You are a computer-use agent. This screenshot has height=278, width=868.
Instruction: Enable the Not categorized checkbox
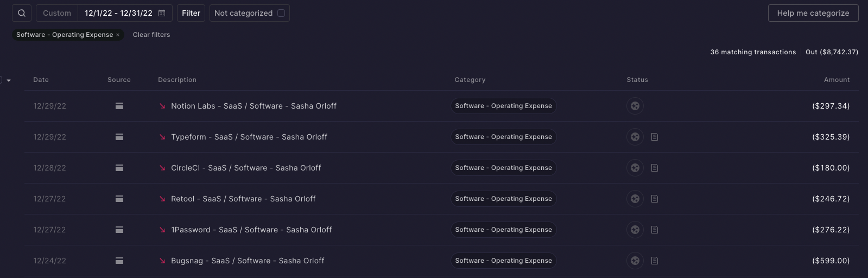pyautogui.click(x=281, y=13)
